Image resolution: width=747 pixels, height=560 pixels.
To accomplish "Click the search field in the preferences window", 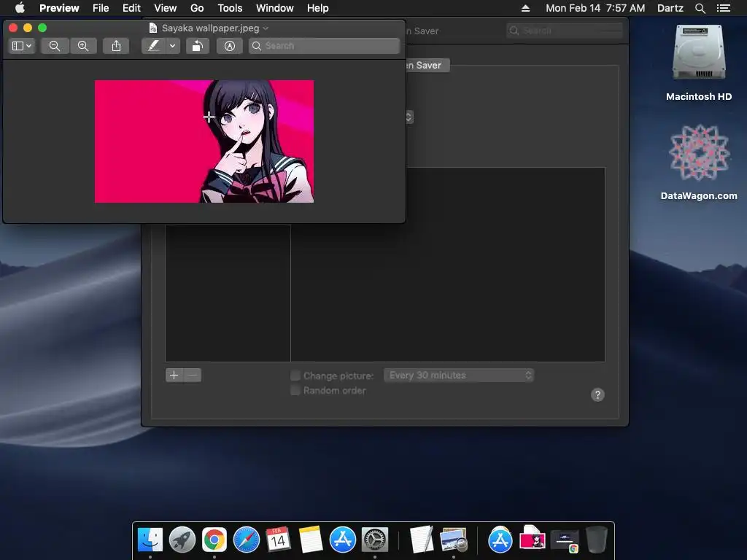I will [565, 31].
